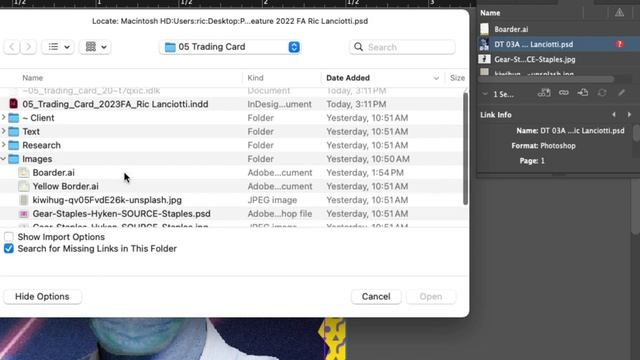Select Yellow Border.ai file

pos(65,186)
